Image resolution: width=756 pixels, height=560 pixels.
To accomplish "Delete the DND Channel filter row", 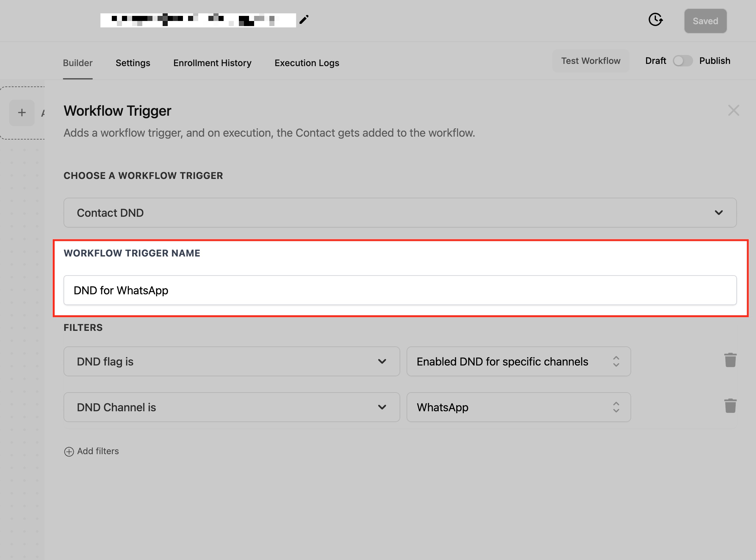I will [x=730, y=406].
